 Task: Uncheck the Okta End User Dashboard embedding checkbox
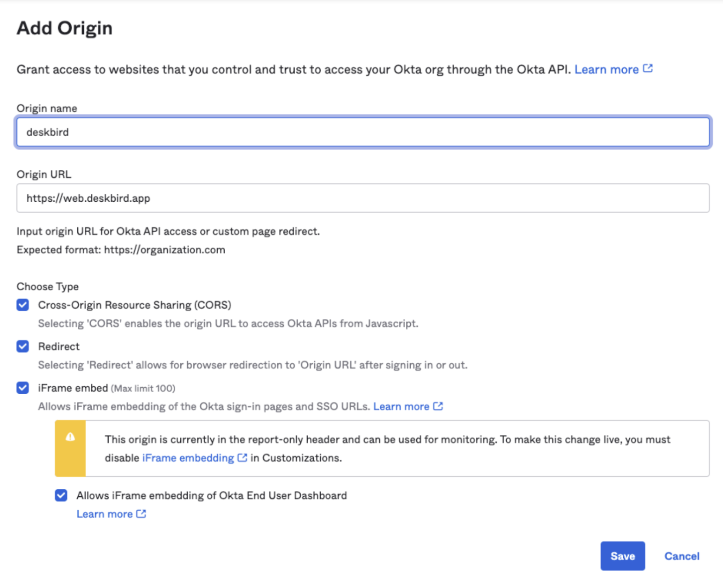coord(61,495)
